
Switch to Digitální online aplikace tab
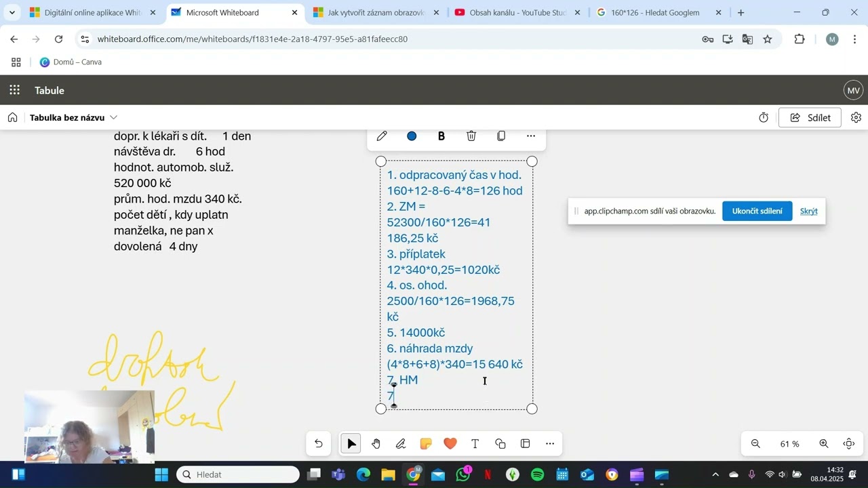93,13
